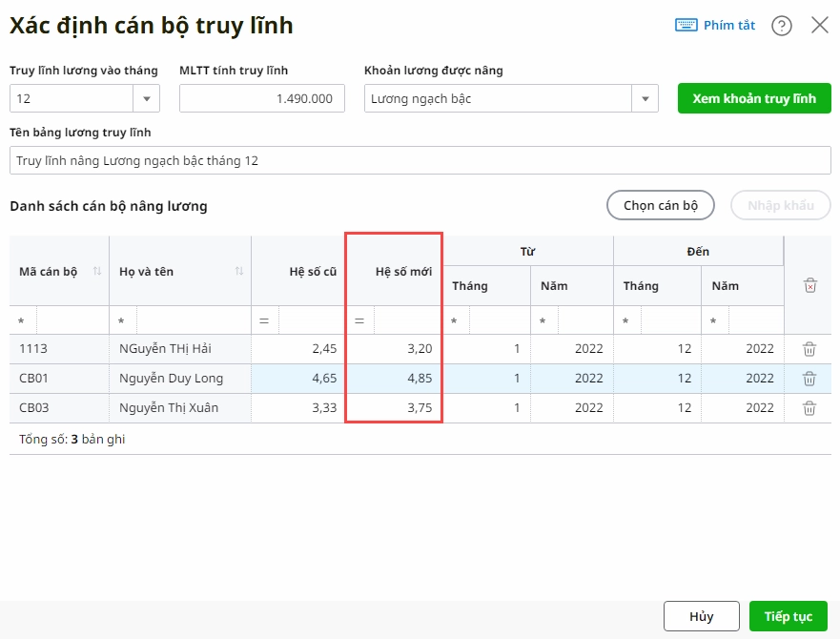Click the Hủy button
840x639 pixels.
(x=701, y=616)
